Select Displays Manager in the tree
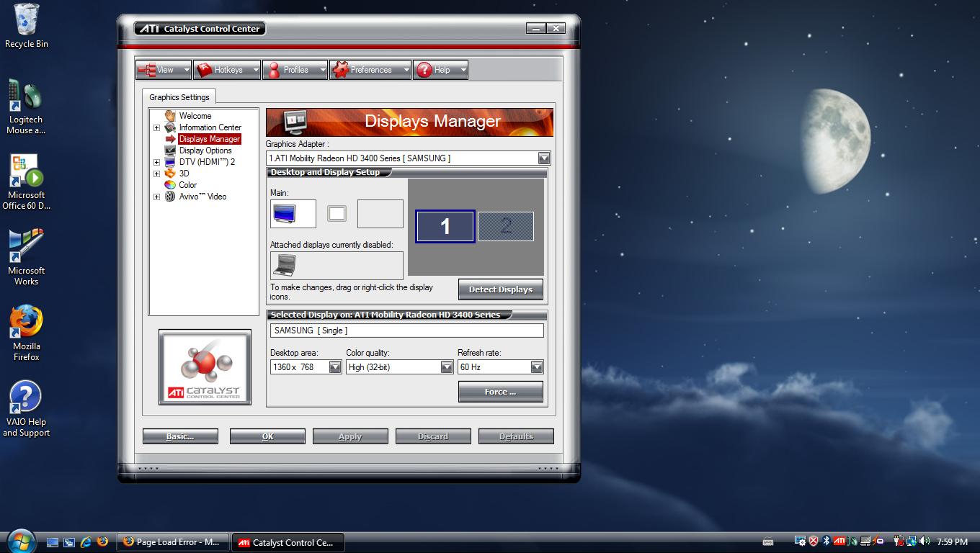 [209, 139]
